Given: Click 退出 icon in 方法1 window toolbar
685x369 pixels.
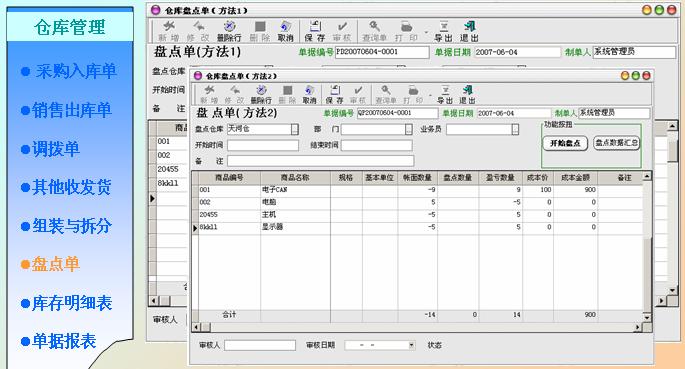Looking at the screenshot, I should (470, 27).
